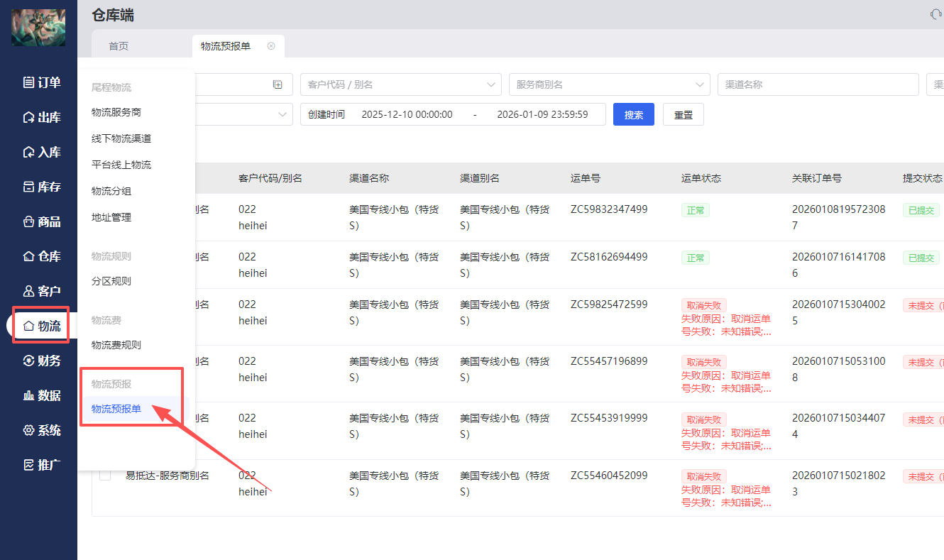This screenshot has height=560, width=944.
Task: Click the headset support icon at top right
Action: pos(935,14)
